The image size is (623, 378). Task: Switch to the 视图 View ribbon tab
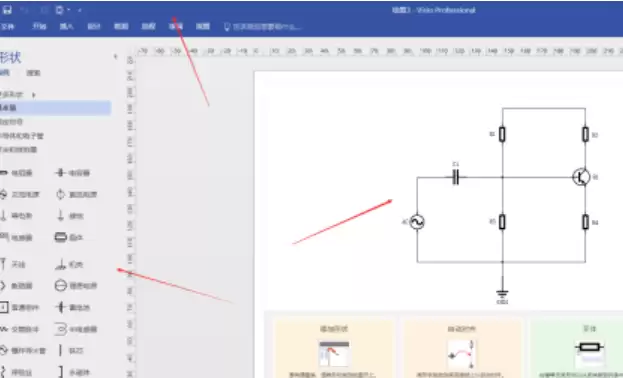(203, 27)
